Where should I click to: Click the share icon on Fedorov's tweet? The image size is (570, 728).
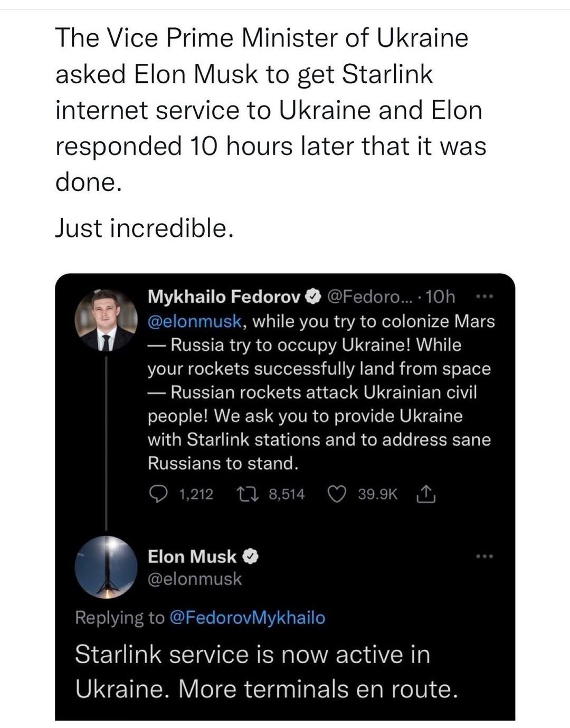point(426,494)
